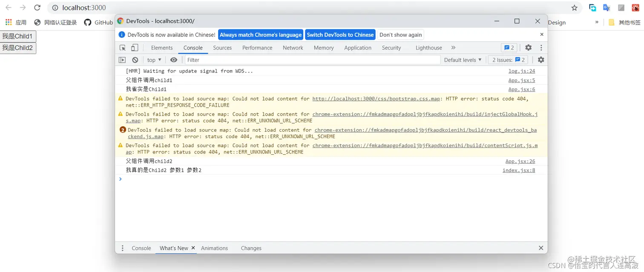Toggle the live expression eye icon
644x272 pixels.
(x=174, y=60)
